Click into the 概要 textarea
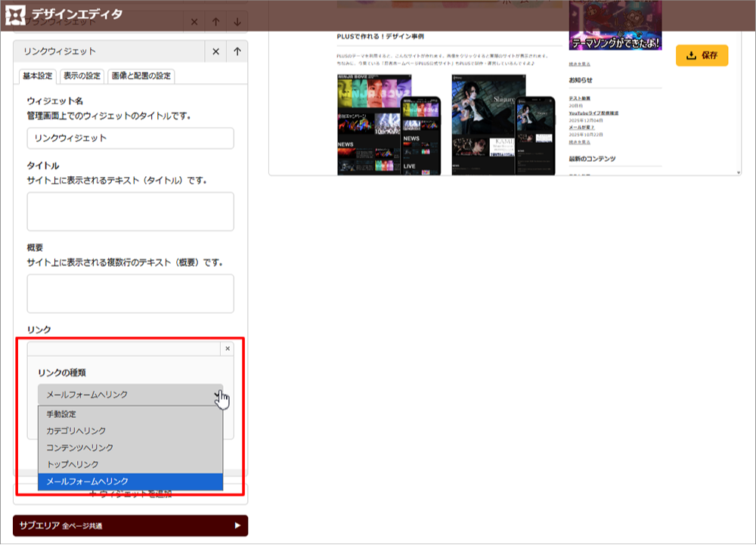The image size is (756, 545). (x=130, y=293)
